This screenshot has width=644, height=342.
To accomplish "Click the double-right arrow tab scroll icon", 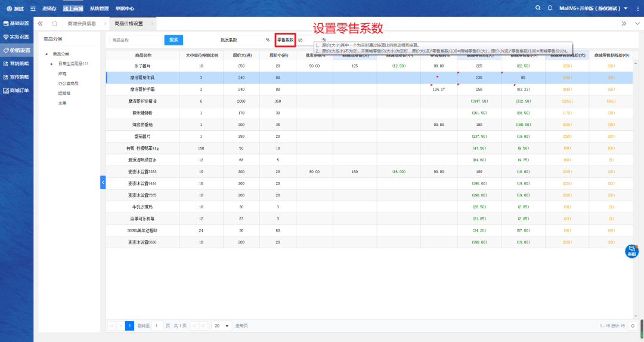I will (623, 23).
